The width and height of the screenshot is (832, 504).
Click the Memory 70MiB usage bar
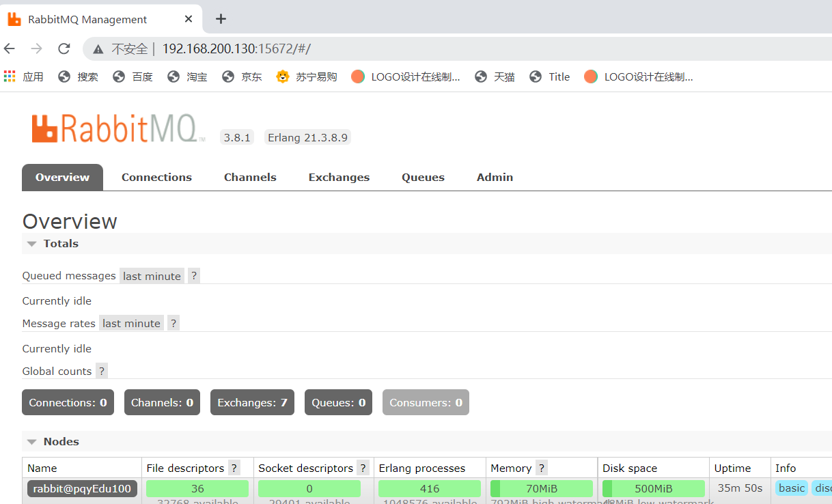[542, 488]
